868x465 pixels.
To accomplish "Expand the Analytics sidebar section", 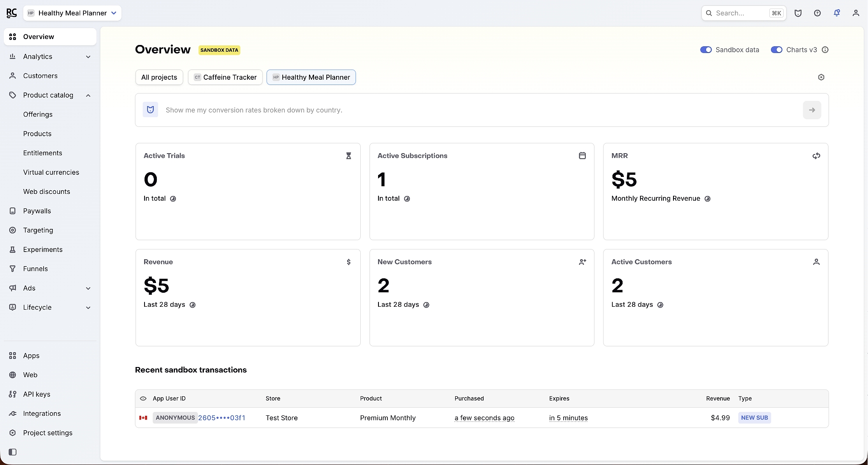I will (x=50, y=56).
